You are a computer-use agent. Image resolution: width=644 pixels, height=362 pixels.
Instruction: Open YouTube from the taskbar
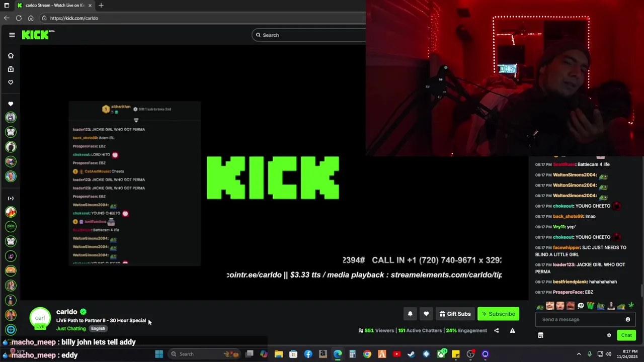click(396, 354)
